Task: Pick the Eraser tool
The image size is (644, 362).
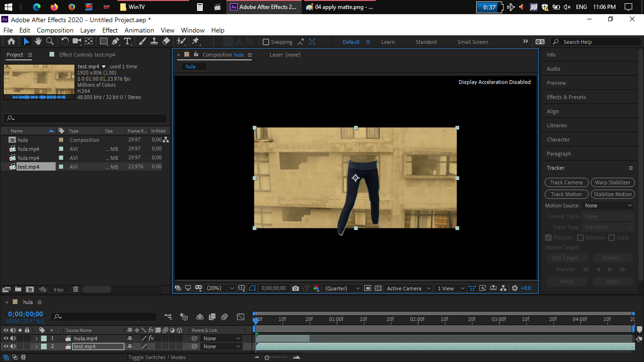Action: pyautogui.click(x=165, y=41)
